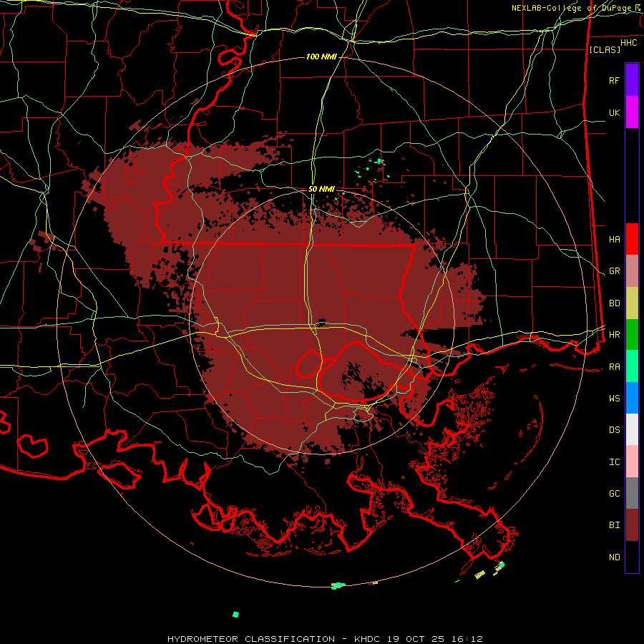Click the 'HYDROMETEOR CLASSIFICATION' caption text
The height and width of the screenshot is (644, 644).
click(251, 639)
